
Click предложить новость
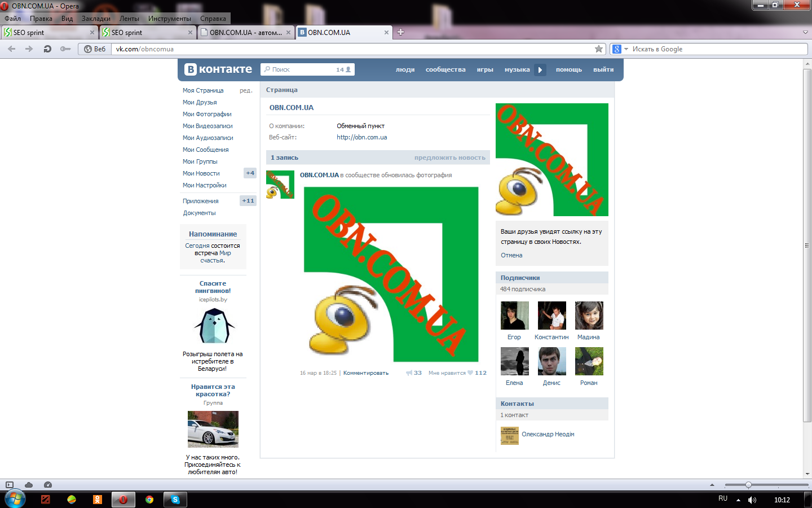click(x=450, y=158)
